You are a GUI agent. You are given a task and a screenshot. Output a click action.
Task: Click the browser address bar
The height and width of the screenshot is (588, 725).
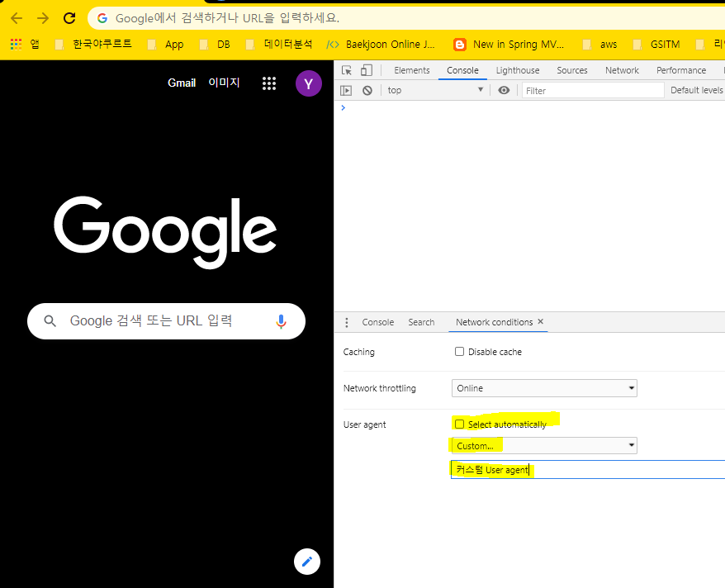tap(407, 18)
